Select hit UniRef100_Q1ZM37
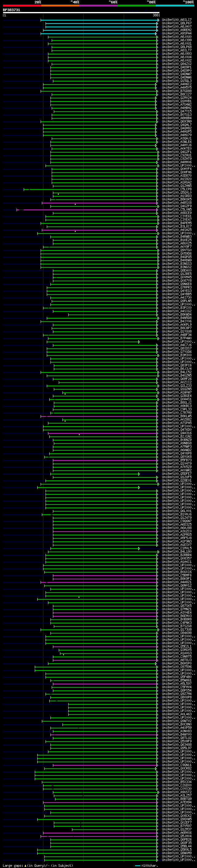Image resolution: width=197 pixels, height=868 pixels. (177, 830)
